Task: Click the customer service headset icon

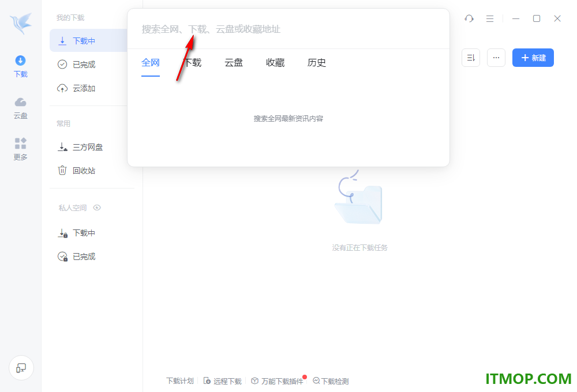Action: click(x=469, y=18)
